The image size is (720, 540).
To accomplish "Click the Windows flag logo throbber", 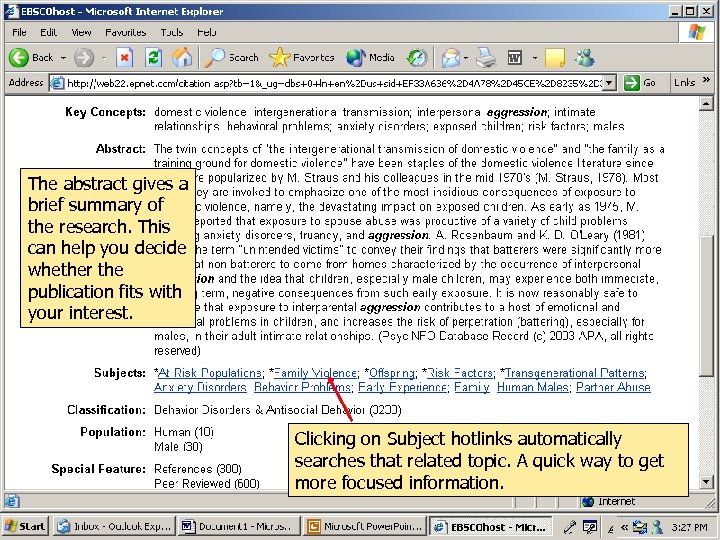I will click(697, 32).
